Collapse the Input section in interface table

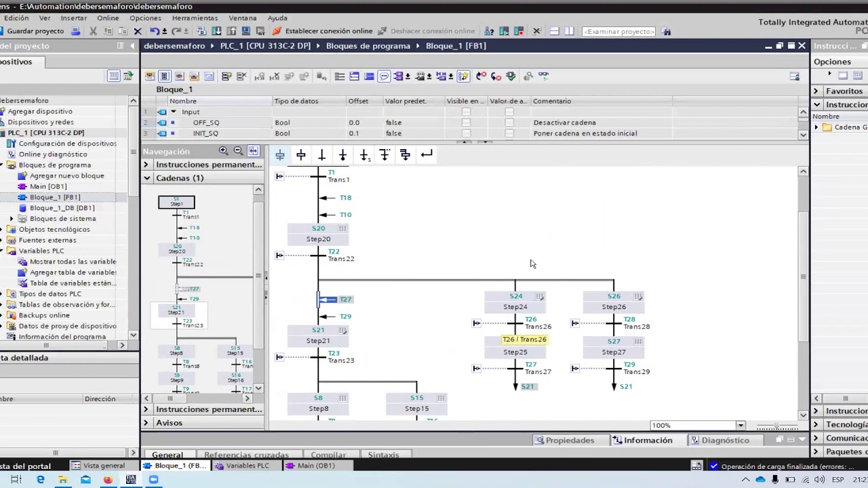pos(174,112)
